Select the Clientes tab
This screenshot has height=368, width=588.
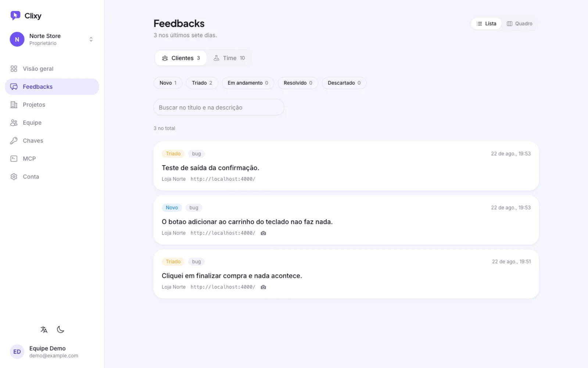181,58
